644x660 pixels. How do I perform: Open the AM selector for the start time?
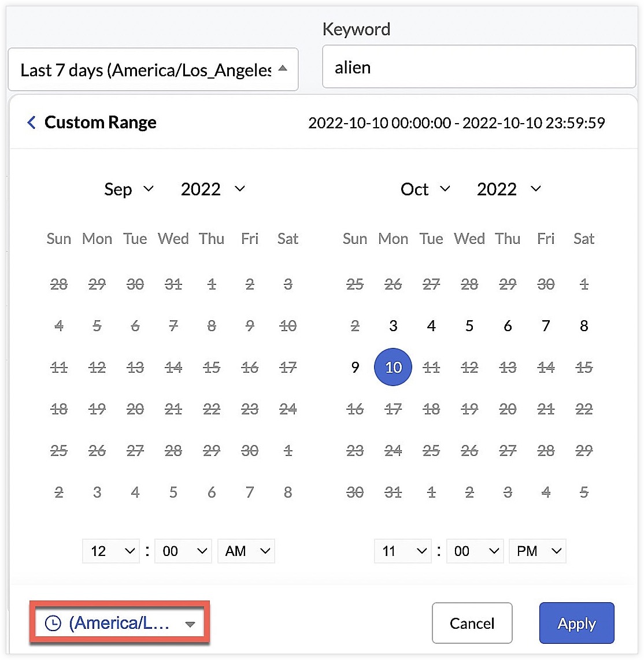pyautogui.click(x=246, y=551)
